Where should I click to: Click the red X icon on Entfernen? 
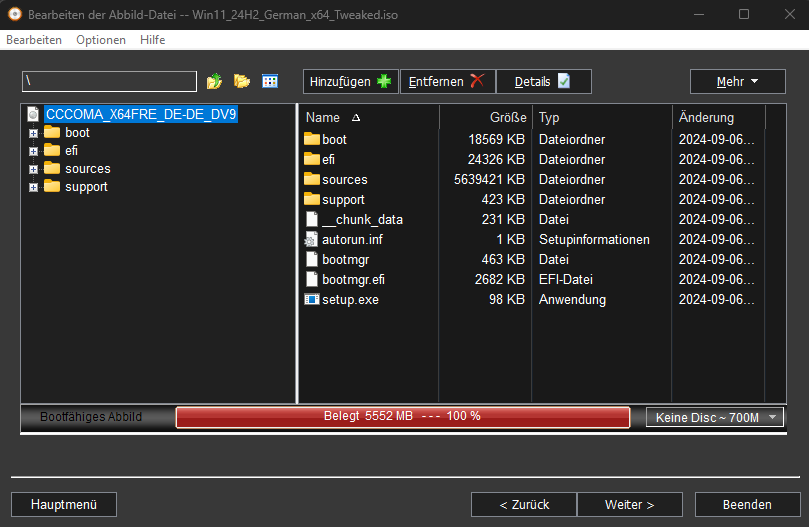pyautogui.click(x=477, y=81)
